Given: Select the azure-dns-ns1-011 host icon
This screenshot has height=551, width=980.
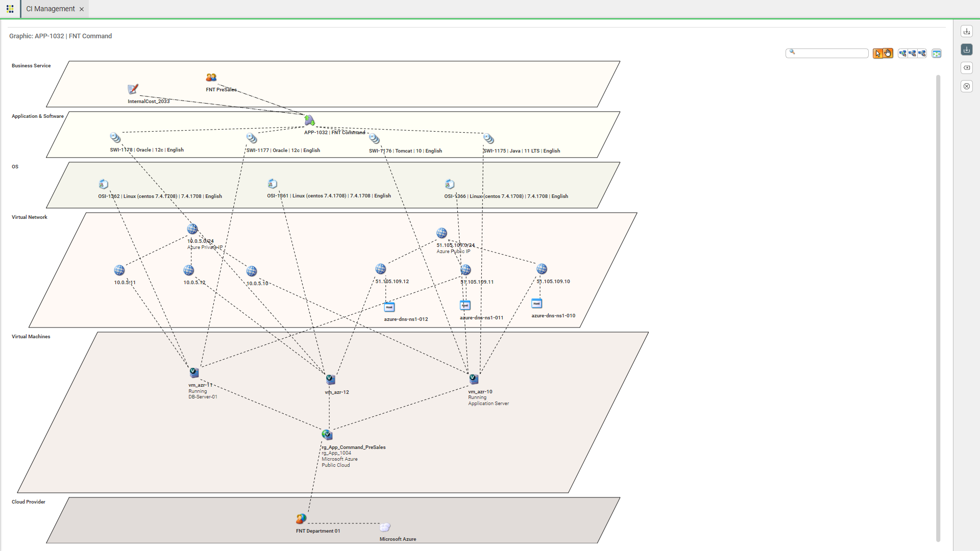Looking at the screenshot, I should 465,306.
